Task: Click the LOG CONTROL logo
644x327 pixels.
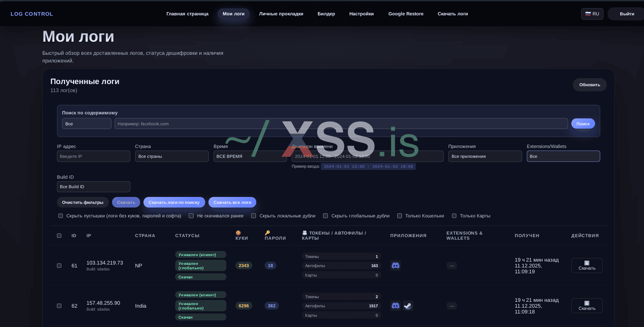Action: tap(32, 14)
